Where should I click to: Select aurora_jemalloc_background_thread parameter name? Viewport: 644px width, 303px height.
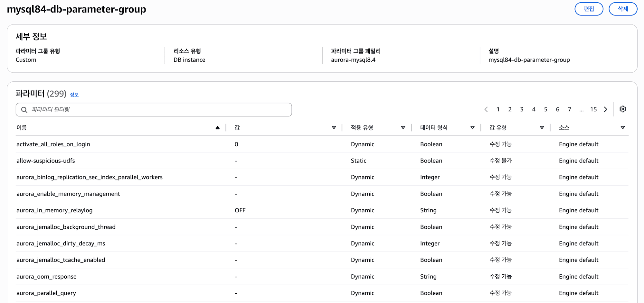coord(66,227)
